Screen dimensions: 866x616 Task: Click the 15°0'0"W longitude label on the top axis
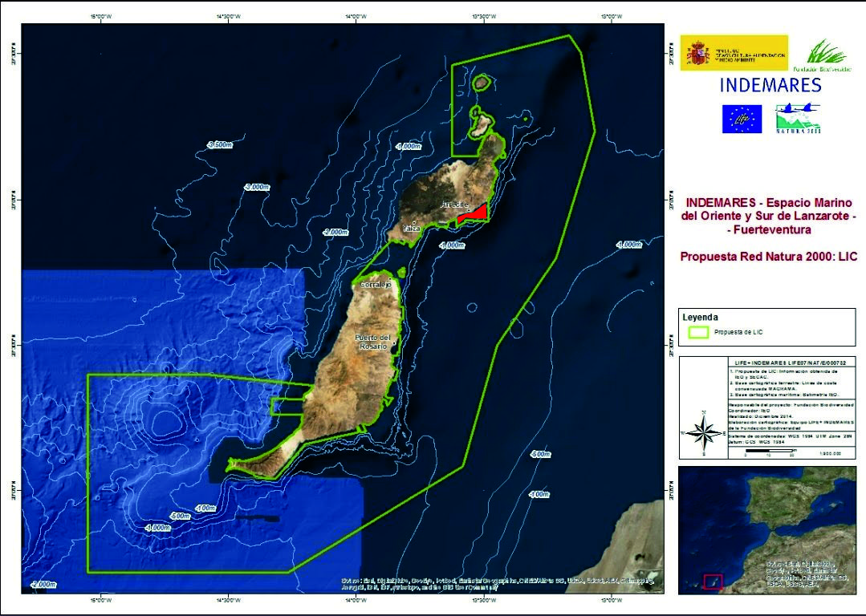pyautogui.click(x=100, y=17)
